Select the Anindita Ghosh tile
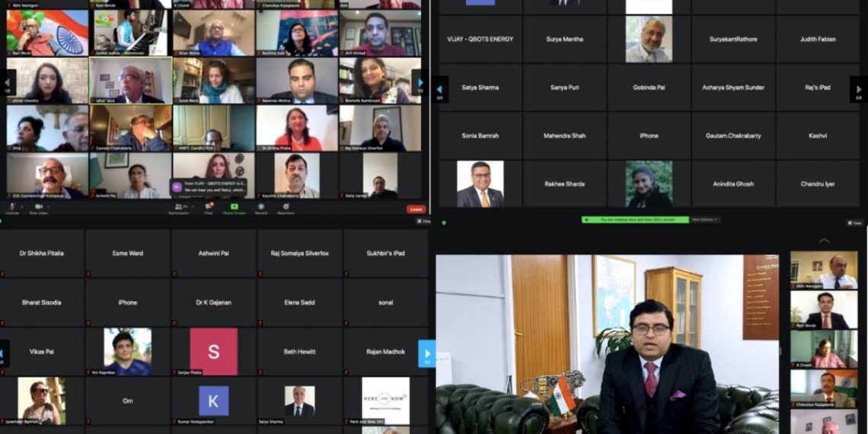The image size is (868, 434). [x=733, y=183]
